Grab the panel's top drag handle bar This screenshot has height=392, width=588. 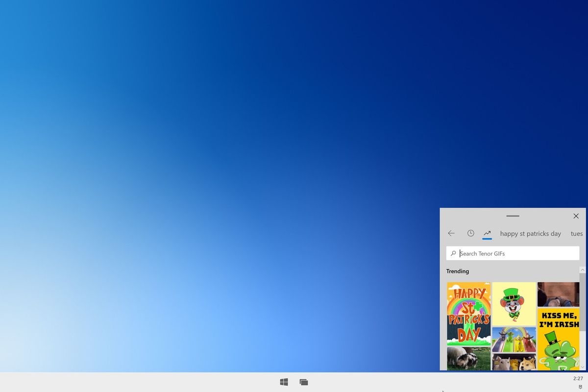pyautogui.click(x=513, y=216)
